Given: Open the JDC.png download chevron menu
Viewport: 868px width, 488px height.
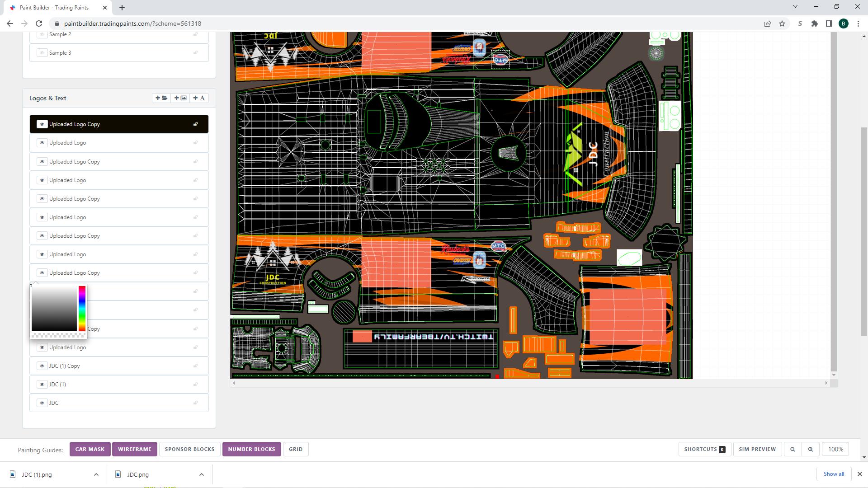Looking at the screenshot, I should pyautogui.click(x=202, y=474).
